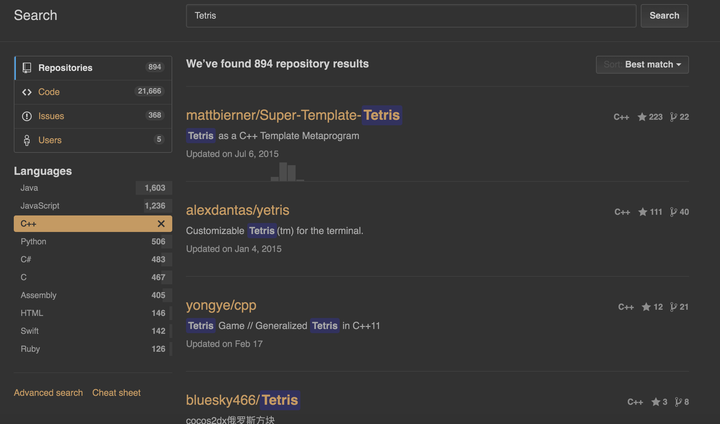Switch to Issues results
Image resolution: width=720 pixels, height=424 pixels.
93,116
